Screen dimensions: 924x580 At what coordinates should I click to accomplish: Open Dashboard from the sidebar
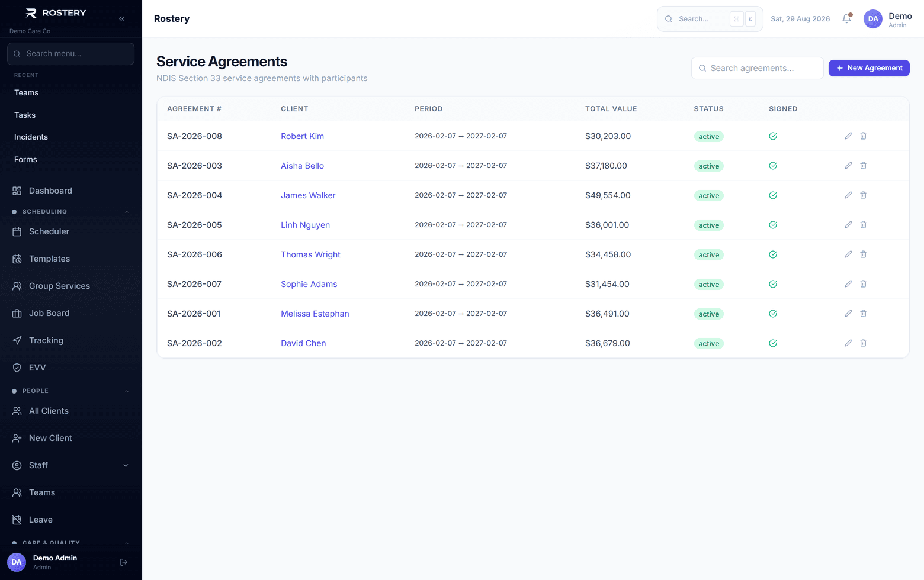click(x=70, y=191)
